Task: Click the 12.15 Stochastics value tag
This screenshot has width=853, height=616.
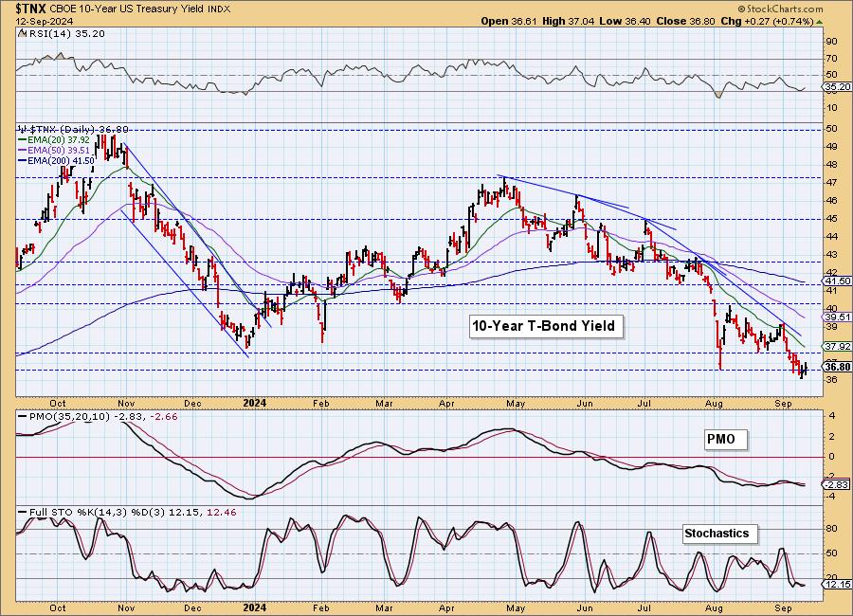Action: (838, 584)
